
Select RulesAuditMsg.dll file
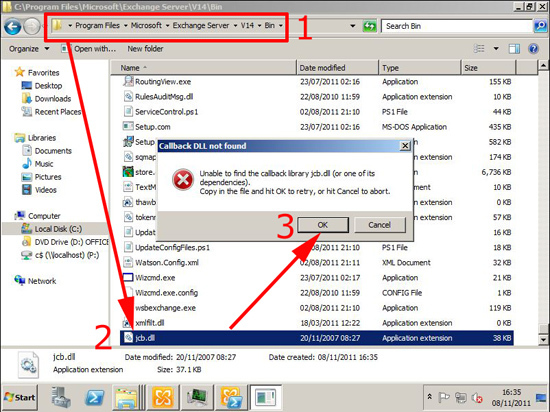164,96
